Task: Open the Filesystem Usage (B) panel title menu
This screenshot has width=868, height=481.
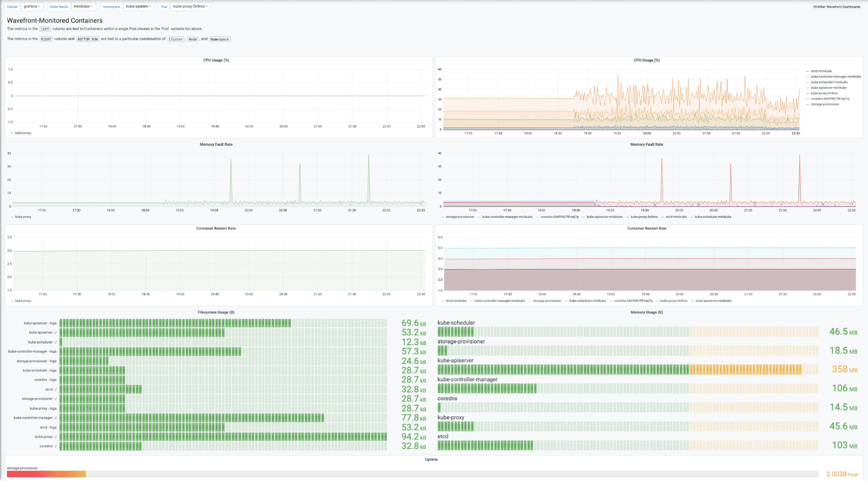Action: tap(216, 312)
